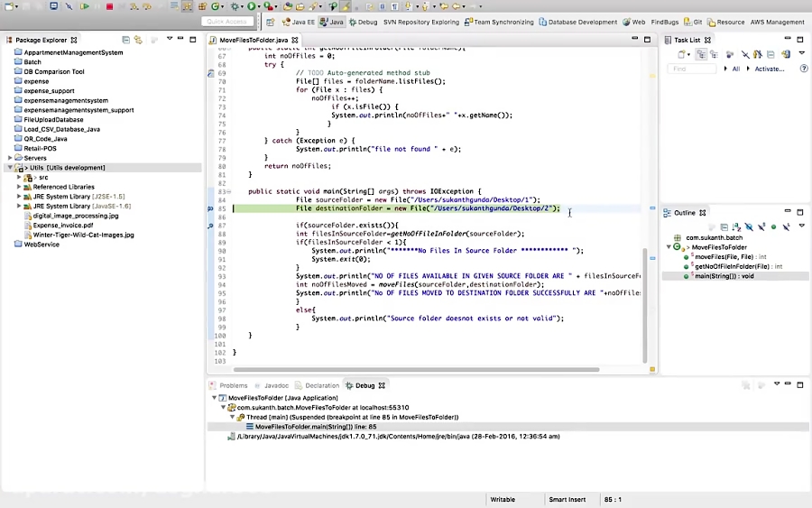Image resolution: width=812 pixels, height=508 pixels.
Task: Click the Quick Access search field
Action: click(x=226, y=22)
